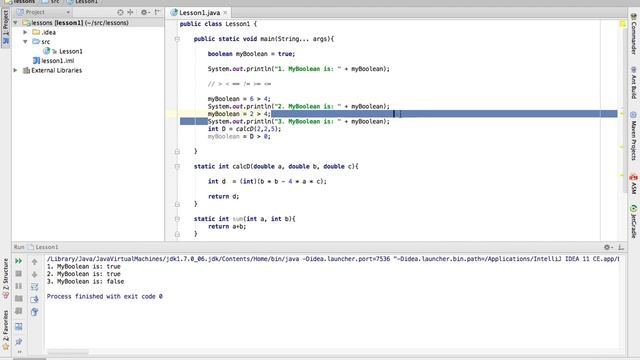Open the 1: Project tool window tab
The width and height of the screenshot is (640, 360).
[6, 28]
